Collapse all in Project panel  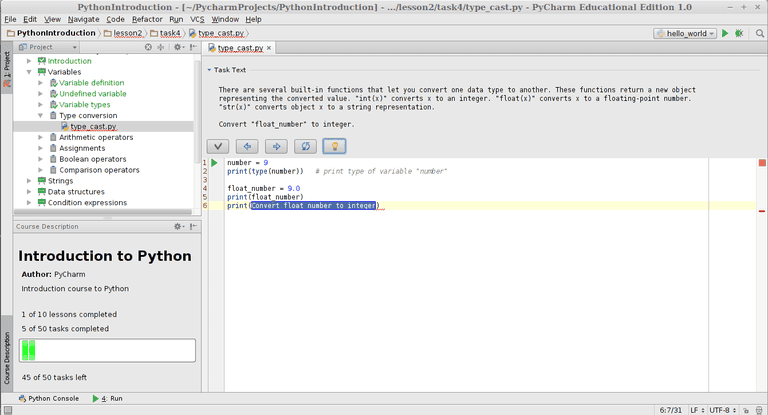pos(161,47)
